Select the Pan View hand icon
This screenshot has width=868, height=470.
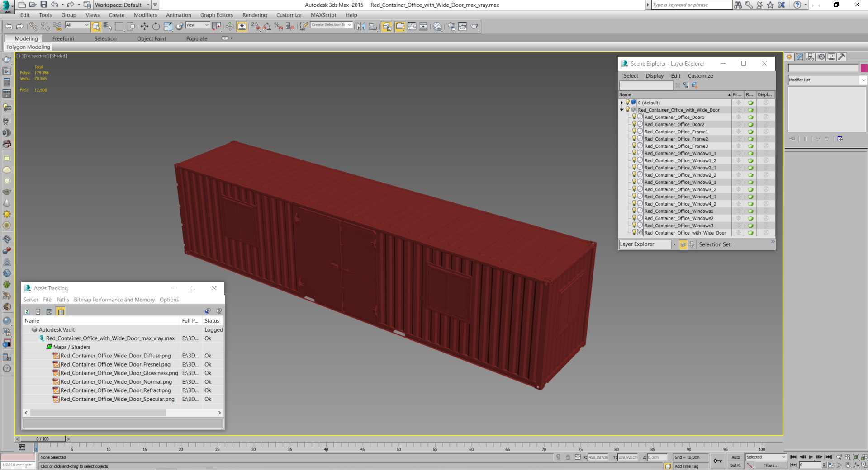848,465
